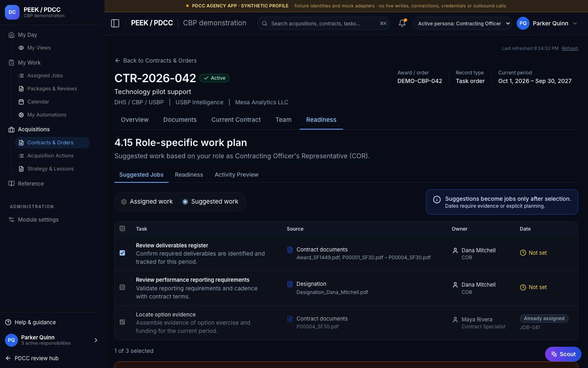Return to PDCC review hub

pyautogui.click(x=32, y=358)
